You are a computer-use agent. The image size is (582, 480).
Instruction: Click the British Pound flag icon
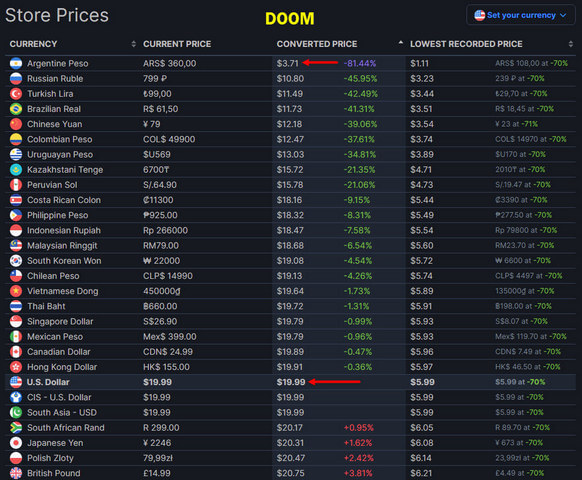(x=16, y=473)
